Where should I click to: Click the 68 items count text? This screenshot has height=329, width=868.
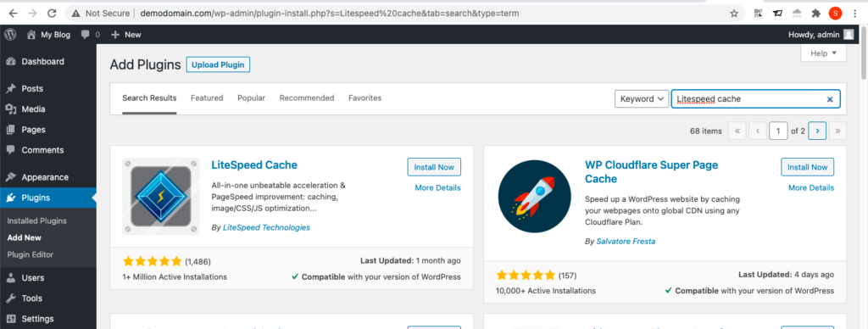[706, 131]
